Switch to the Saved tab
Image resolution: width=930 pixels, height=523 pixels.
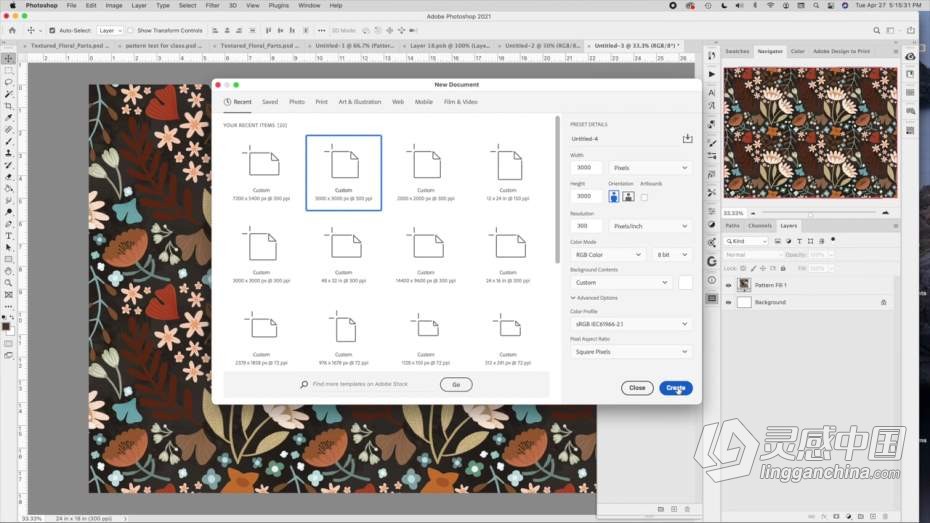tap(270, 102)
